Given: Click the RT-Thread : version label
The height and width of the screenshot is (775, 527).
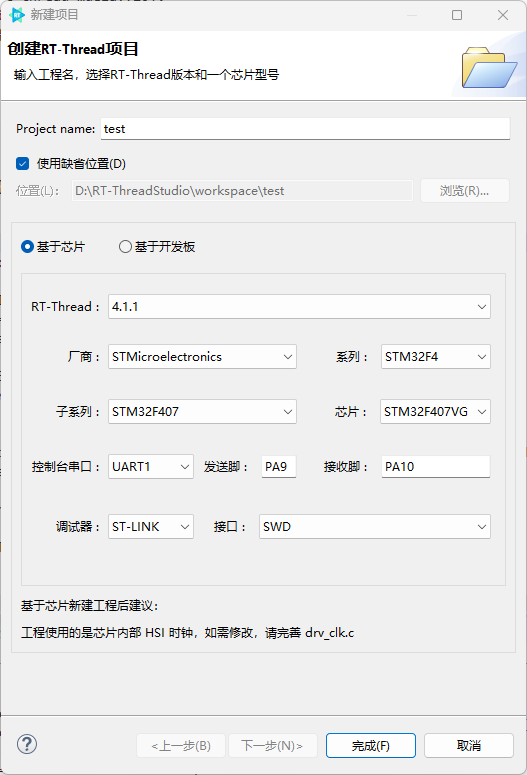Looking at the screenshot, I should [65, 306].
